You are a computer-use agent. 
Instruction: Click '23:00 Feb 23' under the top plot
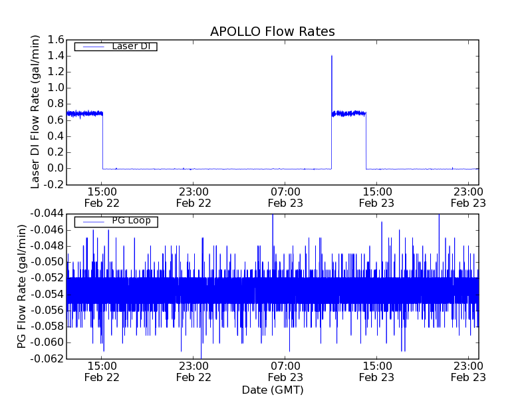click(x=468, y=198)
